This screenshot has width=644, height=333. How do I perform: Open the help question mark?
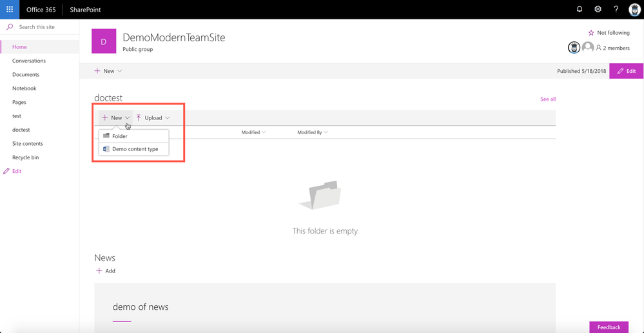click(616, 10)
